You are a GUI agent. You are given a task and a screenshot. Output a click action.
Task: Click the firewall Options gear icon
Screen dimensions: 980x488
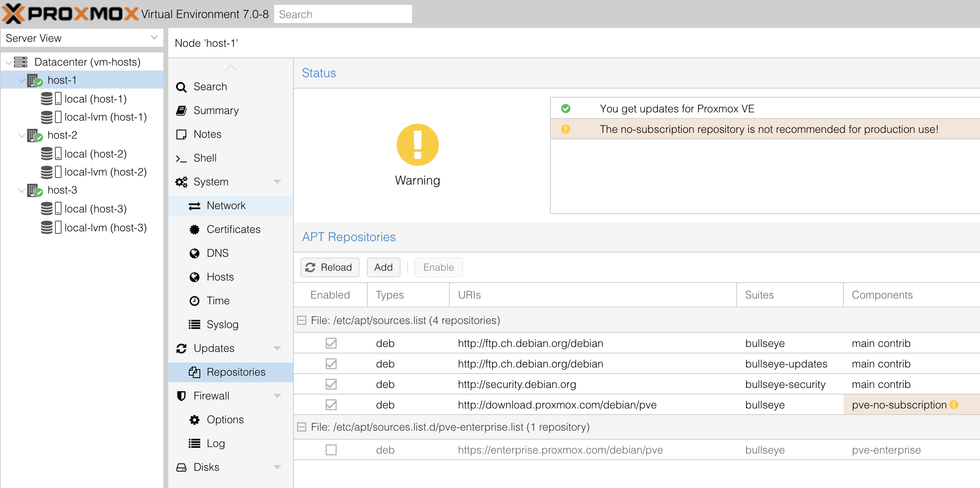tap(195, 420)
